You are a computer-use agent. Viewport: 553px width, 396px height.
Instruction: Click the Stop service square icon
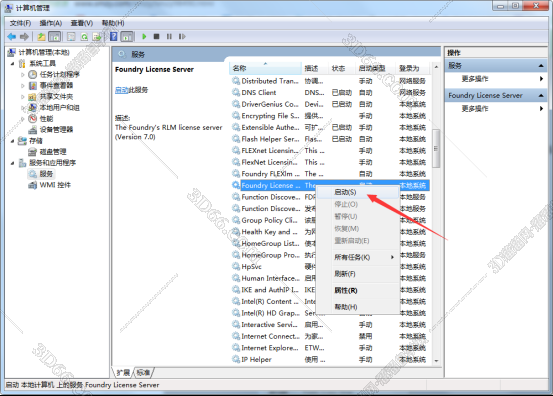coord(157,36)
